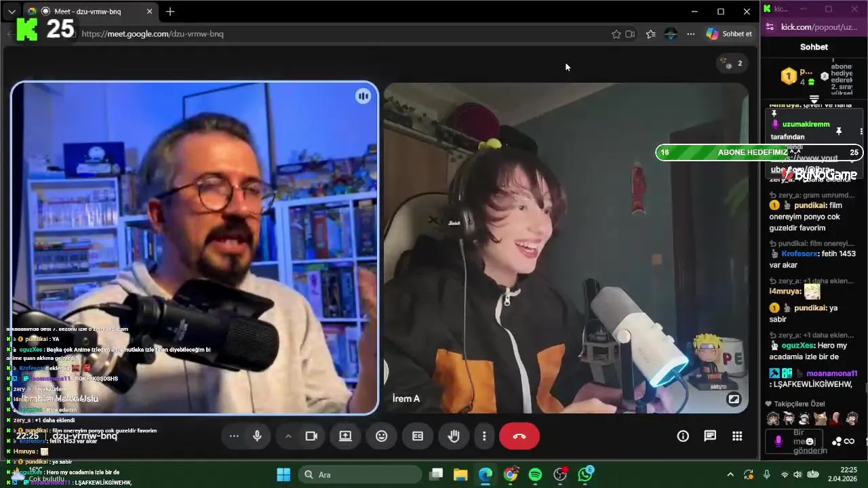Raise hand in the meeting

pos(454,436)
